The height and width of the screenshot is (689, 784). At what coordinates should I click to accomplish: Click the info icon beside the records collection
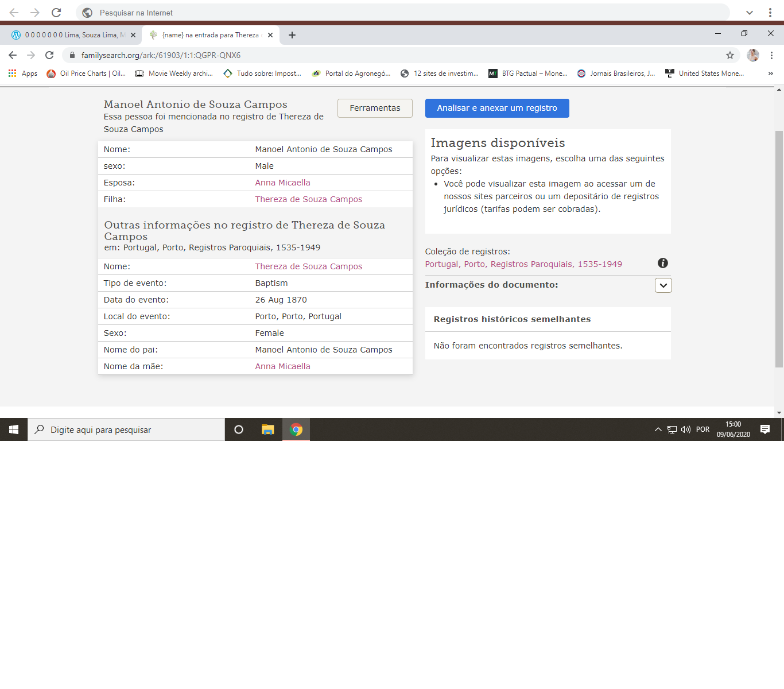tap(663, 263)
